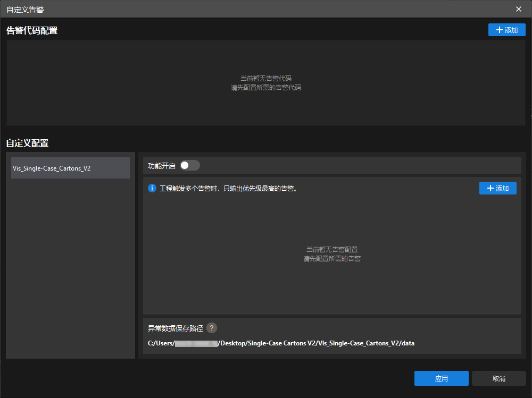Click the 自定义配置 heading

click(28, 143)
